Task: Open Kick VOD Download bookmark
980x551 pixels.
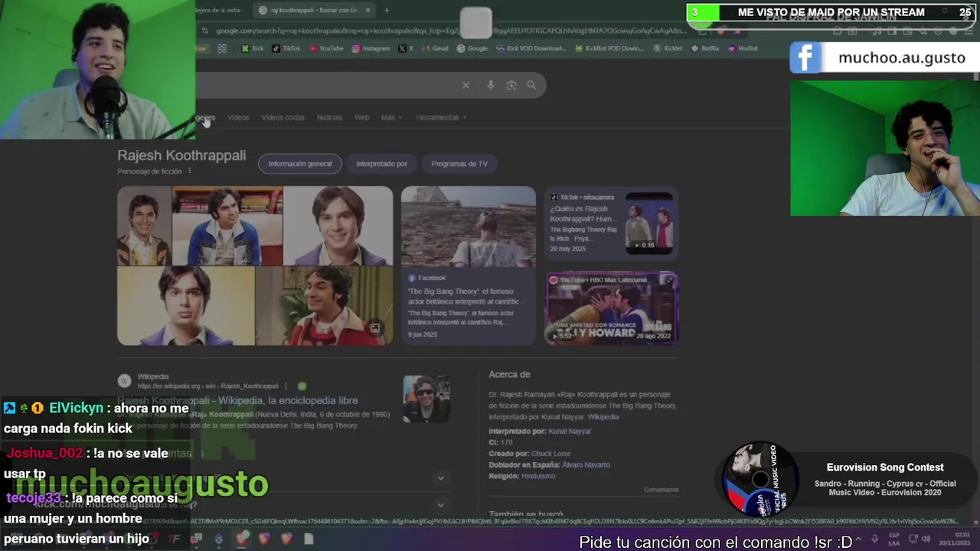Action: point(531,48)
